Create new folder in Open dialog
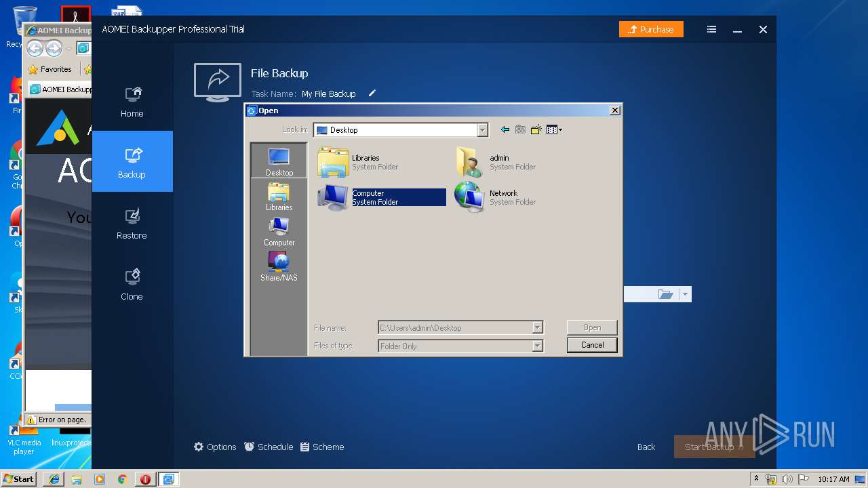 536,129
